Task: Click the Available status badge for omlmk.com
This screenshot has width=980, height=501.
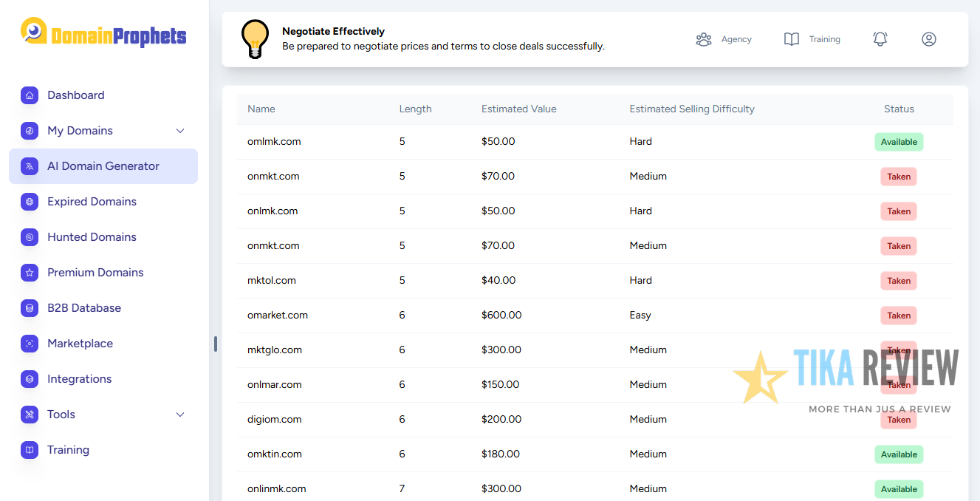Action: tap(899, 141)
